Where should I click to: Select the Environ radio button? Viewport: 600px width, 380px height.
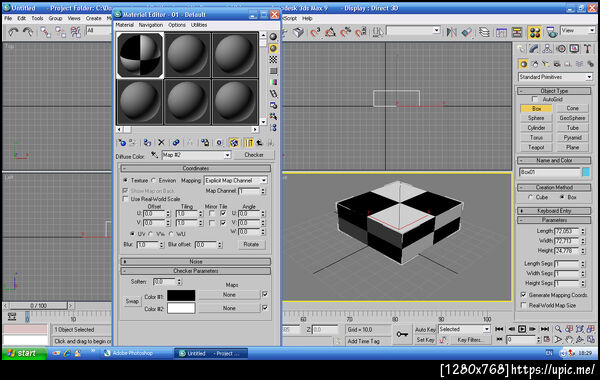pyautogui.click(x=153, y=180)
